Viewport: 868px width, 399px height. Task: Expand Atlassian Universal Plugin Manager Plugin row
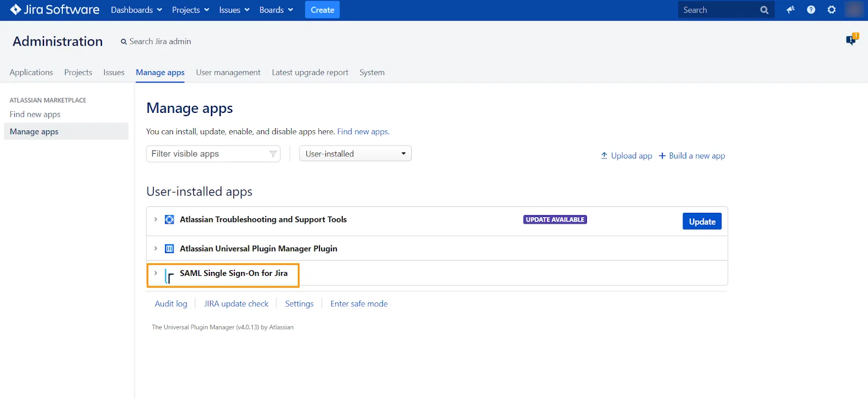(x=156, y=249)
